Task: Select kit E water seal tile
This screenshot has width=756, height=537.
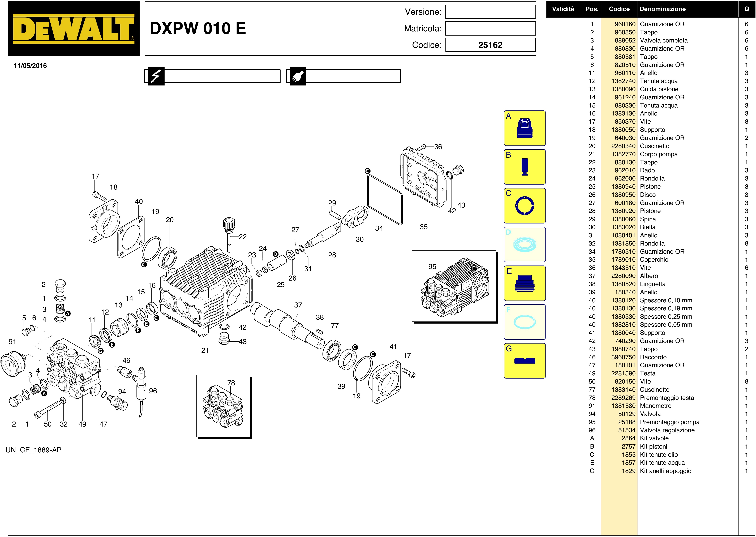Action: pos(525,283)
